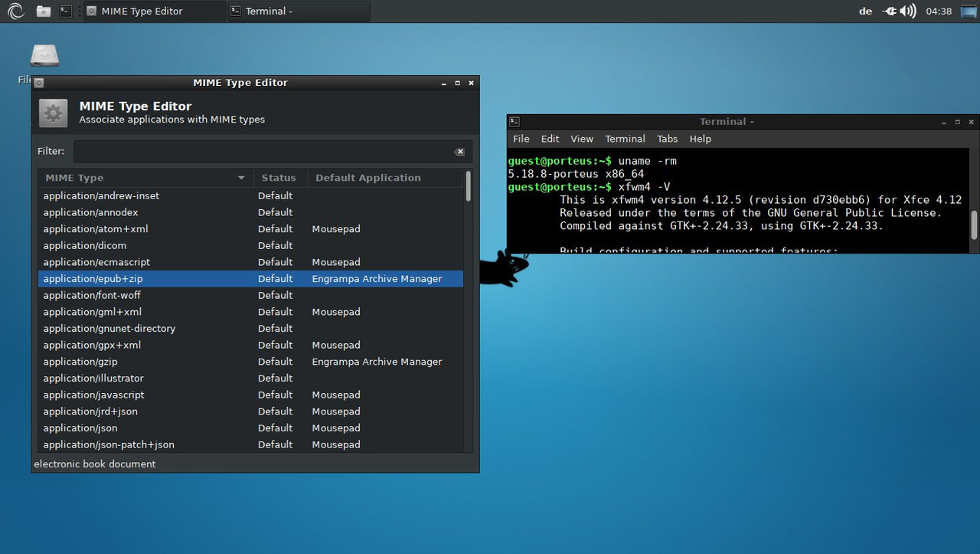Click the 'uname -rm' command line in Terminal
The width and height of the screenshot is (980, 554).
593,161
